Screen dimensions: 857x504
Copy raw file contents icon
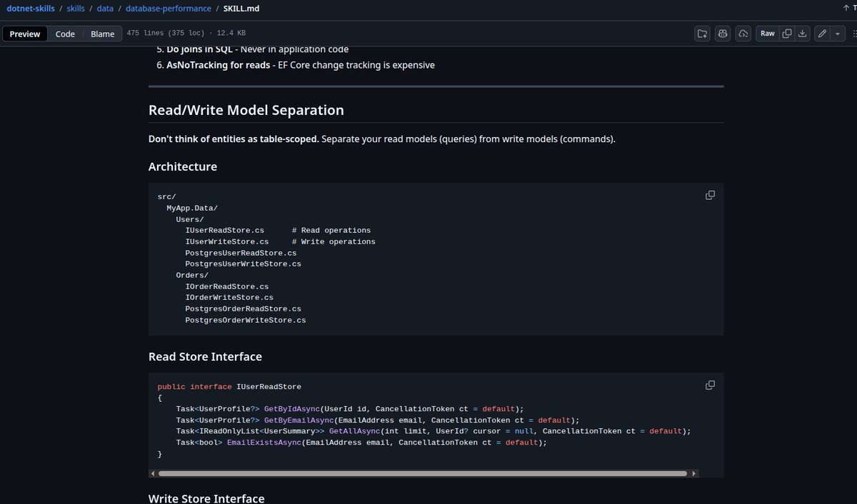[787, 34]
